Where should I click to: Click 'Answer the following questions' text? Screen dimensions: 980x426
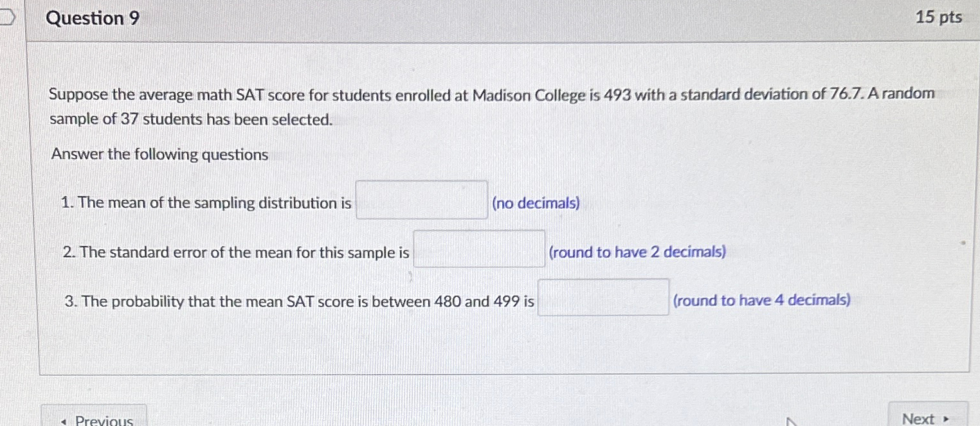[x=159, y=155]
